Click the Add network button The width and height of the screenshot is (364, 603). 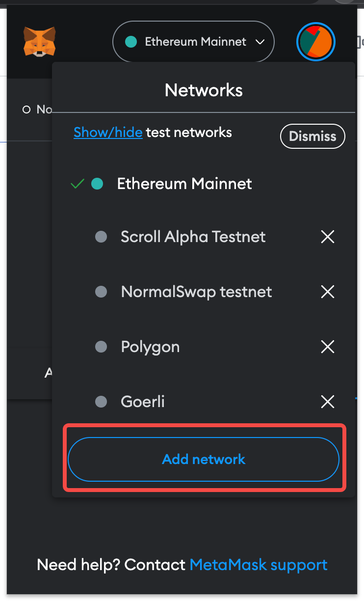pyautogui.click(x=204, y=459)
